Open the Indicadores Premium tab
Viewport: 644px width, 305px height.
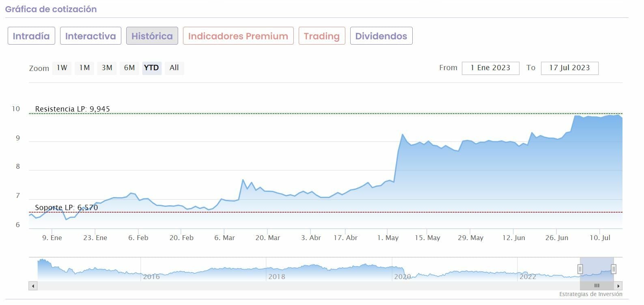click(238, 36)
